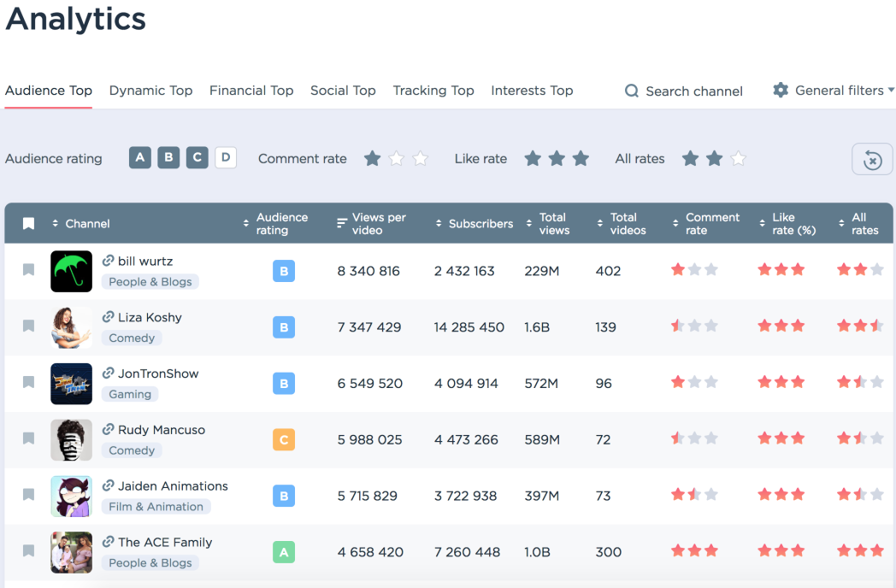This screenshot has height=588, width=896.
Task: Open the Liza Koshy channel name
Action: click(150, 317)
